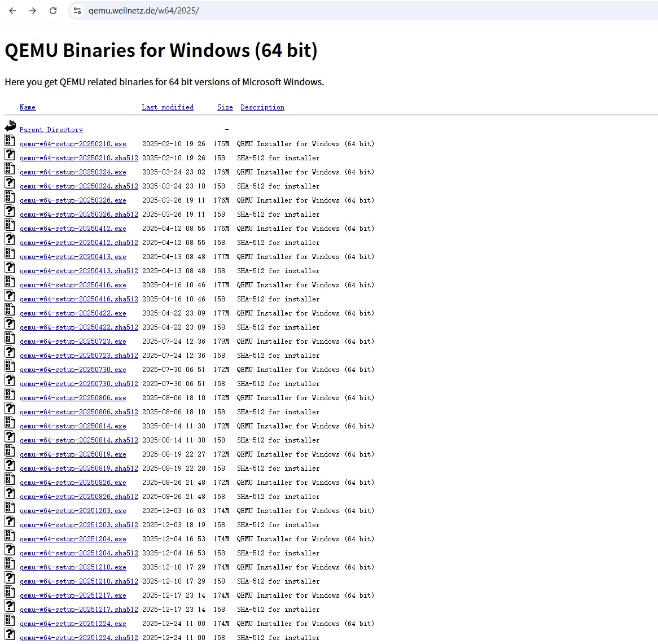This screenshot has height=644, width=658.
Task: Click the Parent Directory folder icon
Action: [x=10, y=126]
